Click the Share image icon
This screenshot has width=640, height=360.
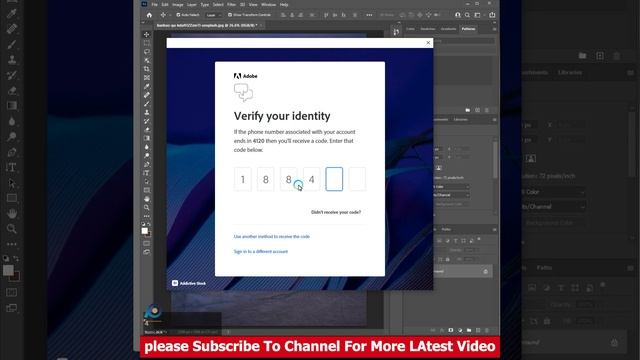coord(492,15)
